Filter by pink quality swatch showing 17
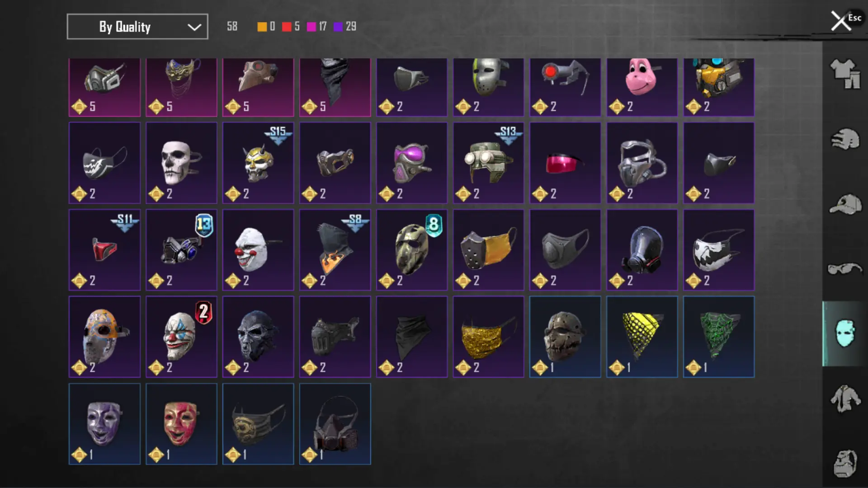The height and width of the screenshot is (488, 868). pos(311,27)
